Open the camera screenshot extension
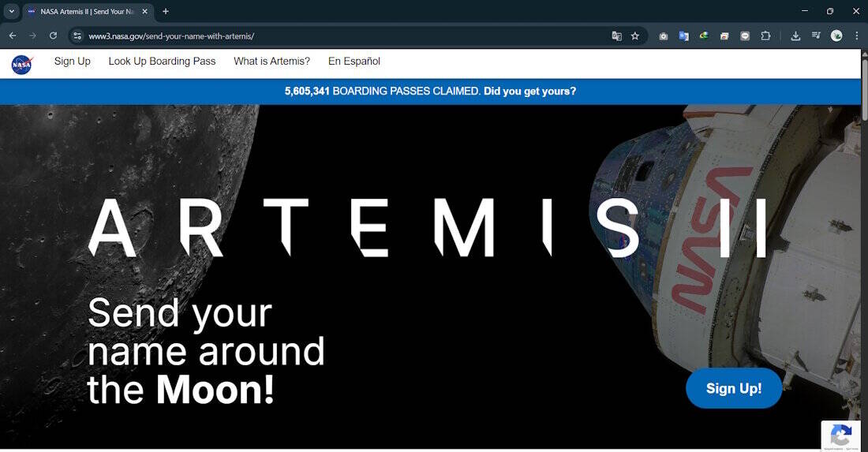 tap(663, 36)
